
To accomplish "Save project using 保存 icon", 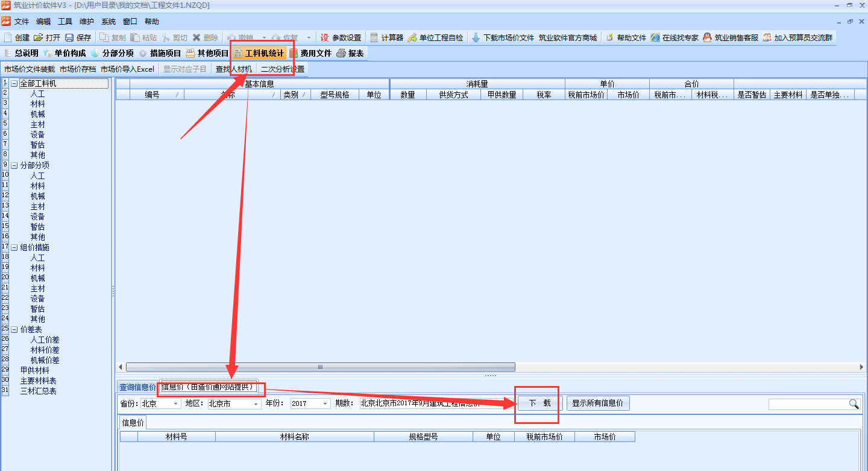I will point(69,37).
